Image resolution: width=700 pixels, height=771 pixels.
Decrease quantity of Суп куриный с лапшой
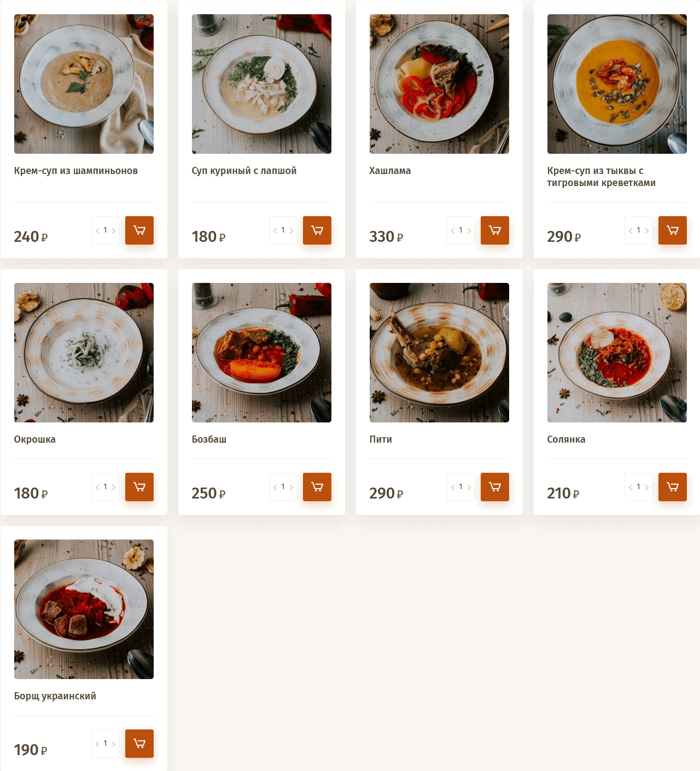275,231
